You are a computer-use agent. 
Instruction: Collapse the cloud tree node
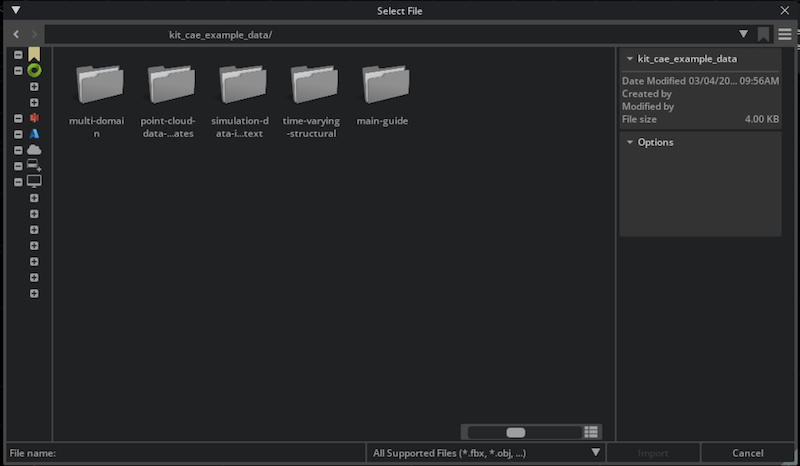point(18,150)
